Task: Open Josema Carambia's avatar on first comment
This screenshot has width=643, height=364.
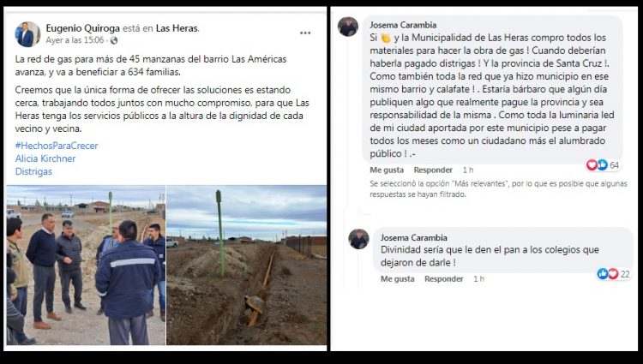Action: [348, 27]
